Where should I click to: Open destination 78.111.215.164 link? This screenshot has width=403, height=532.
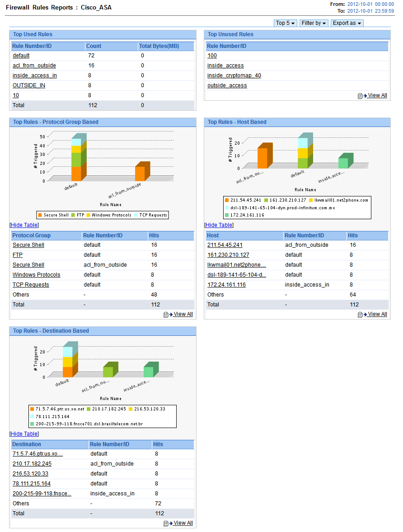(x=32, y=484)
